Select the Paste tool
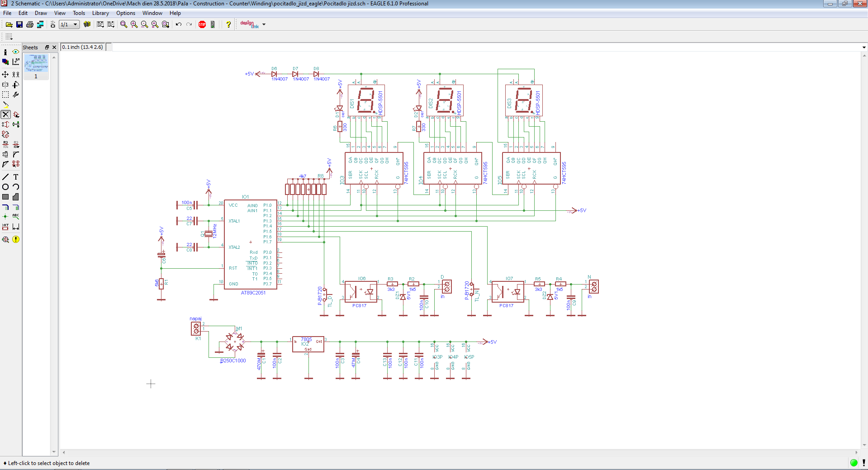Screen dimensions: 868x470 (x=5, y=104)
